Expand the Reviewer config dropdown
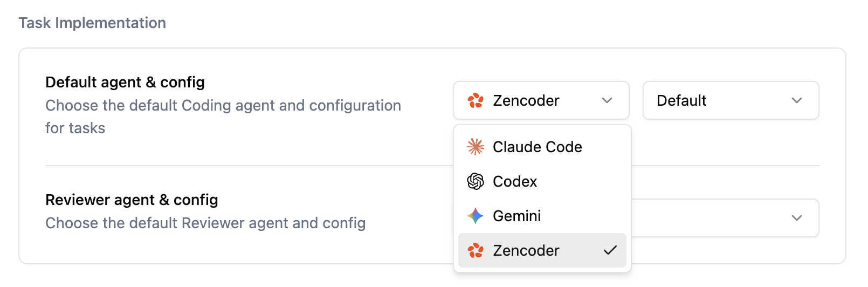 (x=725, y=218)
